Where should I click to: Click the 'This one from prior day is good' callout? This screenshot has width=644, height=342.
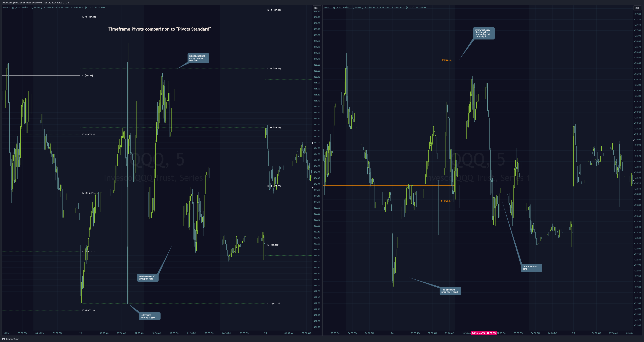450,291
